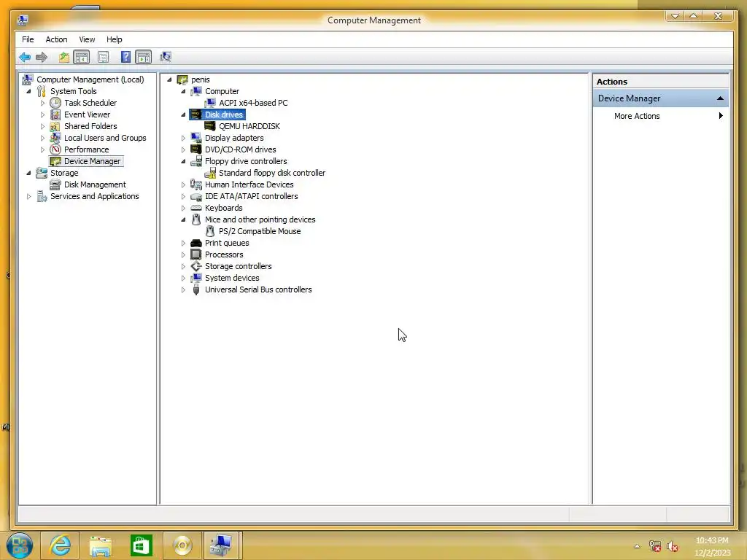
Task: Toggle the Show/Hide Action Pane icon
Action: pyautogui.click(x=143, y=58)
